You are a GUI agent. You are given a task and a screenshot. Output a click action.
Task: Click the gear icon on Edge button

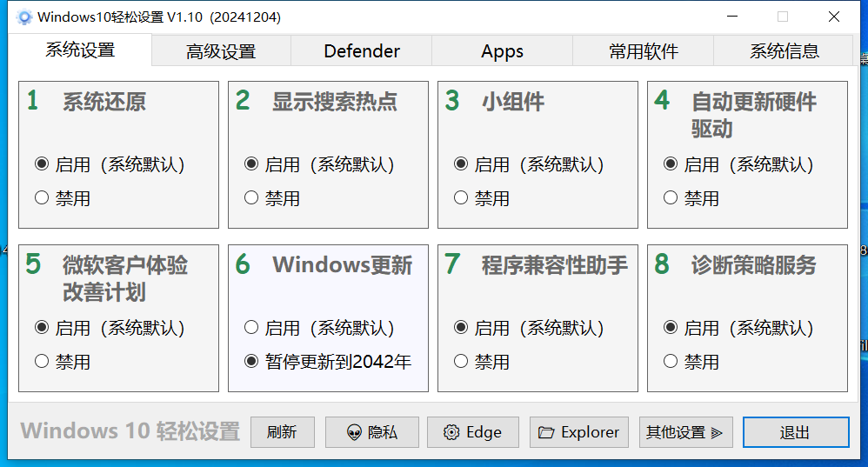coord(451,433)
